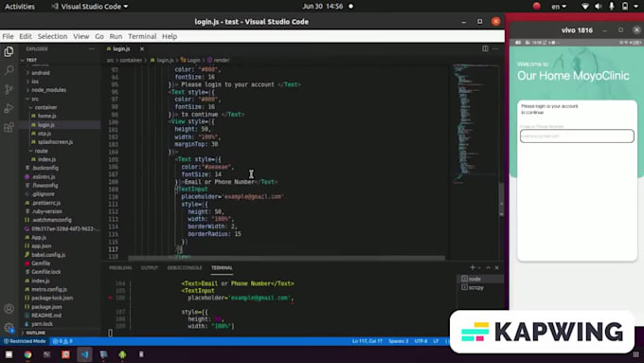Open the File menu
Screen dimensions: 644x363
(x=8, y=36)
